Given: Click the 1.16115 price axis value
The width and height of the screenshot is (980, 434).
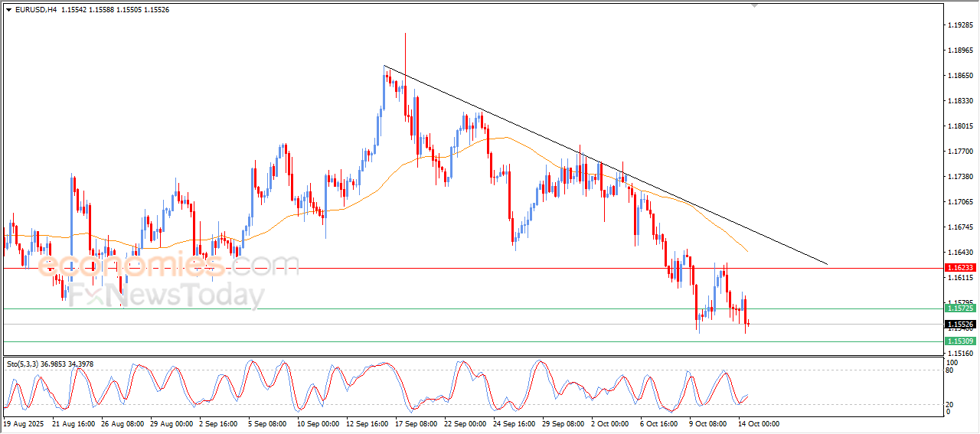Looking at the screenshot, I should click(x=962, y=278).
